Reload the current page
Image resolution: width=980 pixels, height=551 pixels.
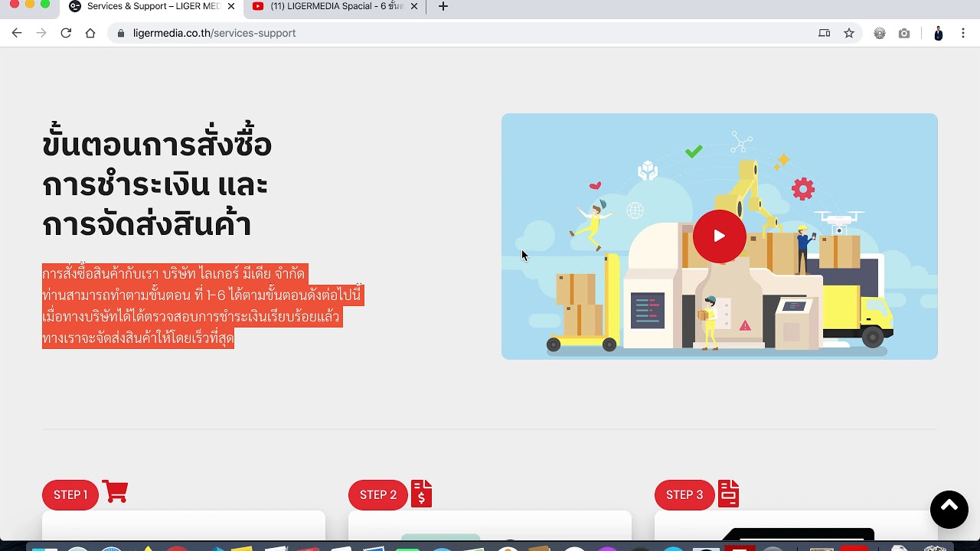[x=66, y=33]
